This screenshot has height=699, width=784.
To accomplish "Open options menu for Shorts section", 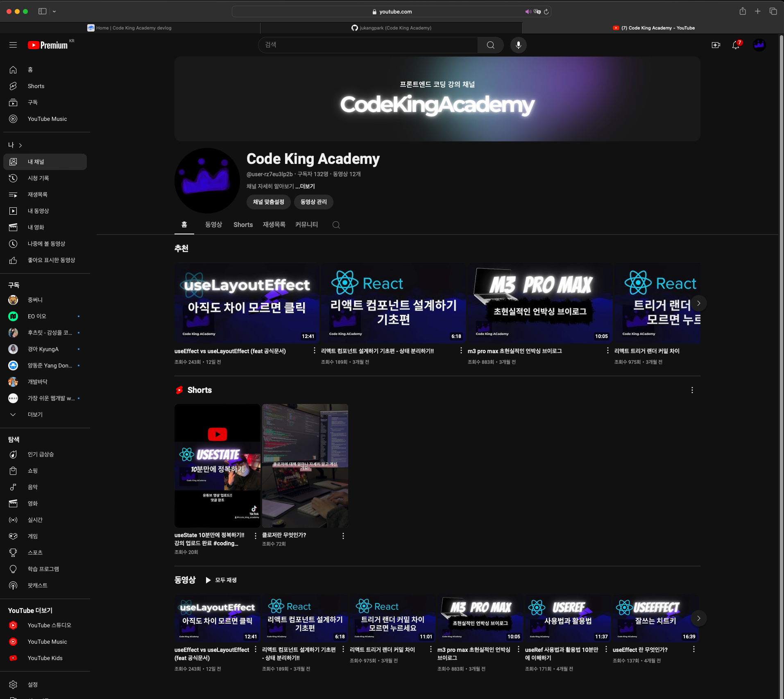I will (692, 390).
